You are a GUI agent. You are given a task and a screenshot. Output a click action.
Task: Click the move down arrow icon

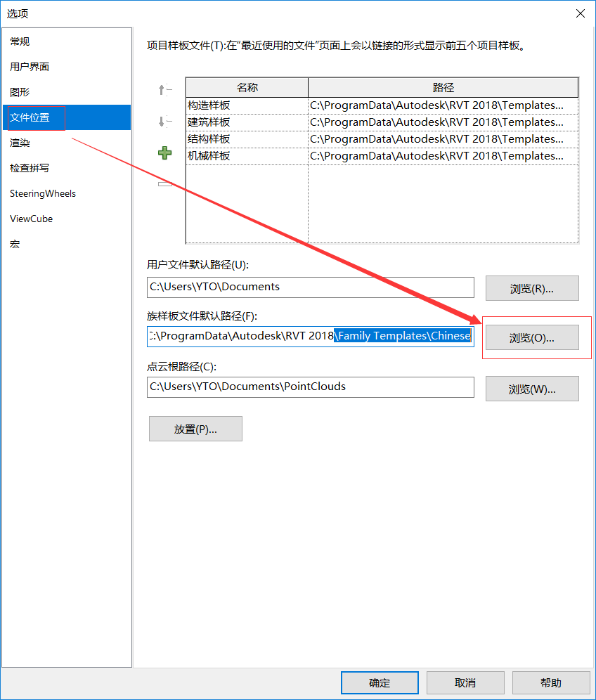pyautogui.click(x=164, y=122)
